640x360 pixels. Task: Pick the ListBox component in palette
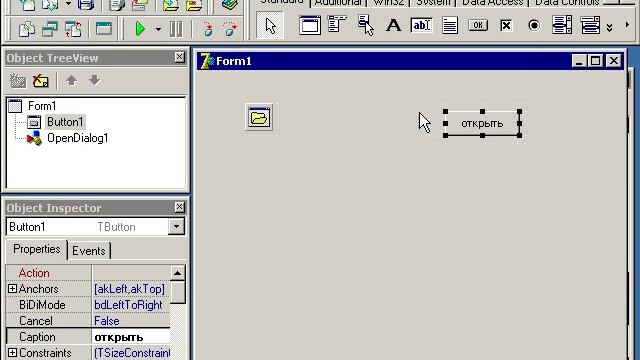click(x=562, y=25)
